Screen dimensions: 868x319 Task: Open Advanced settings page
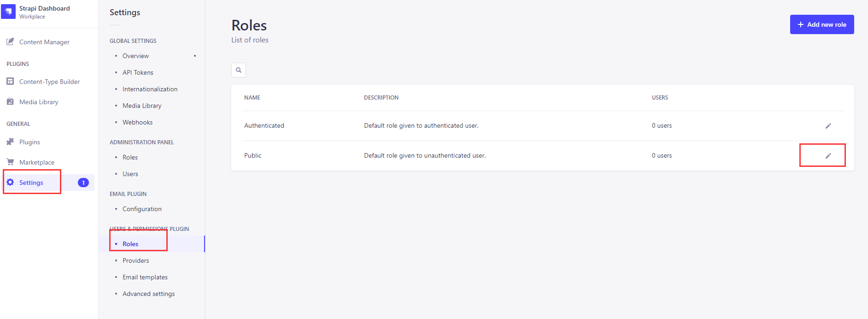click(148, 293)
